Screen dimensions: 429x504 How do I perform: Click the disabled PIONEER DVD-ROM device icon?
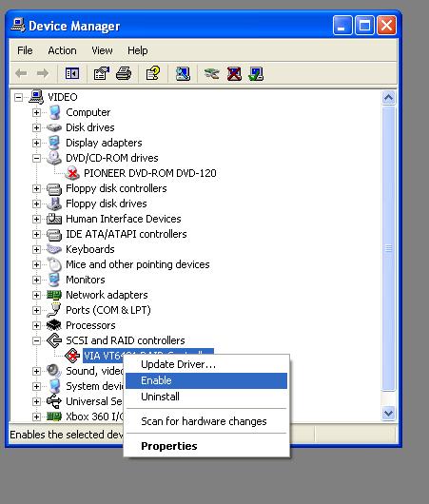[x=72, y=173]
